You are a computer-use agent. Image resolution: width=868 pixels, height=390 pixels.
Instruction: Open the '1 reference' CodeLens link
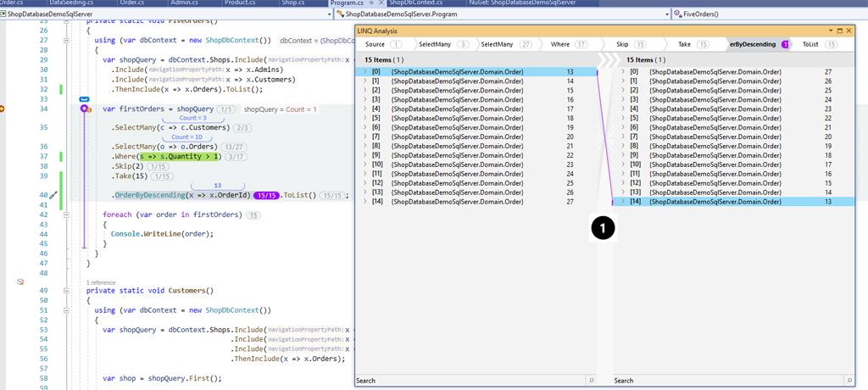[102, 282]
